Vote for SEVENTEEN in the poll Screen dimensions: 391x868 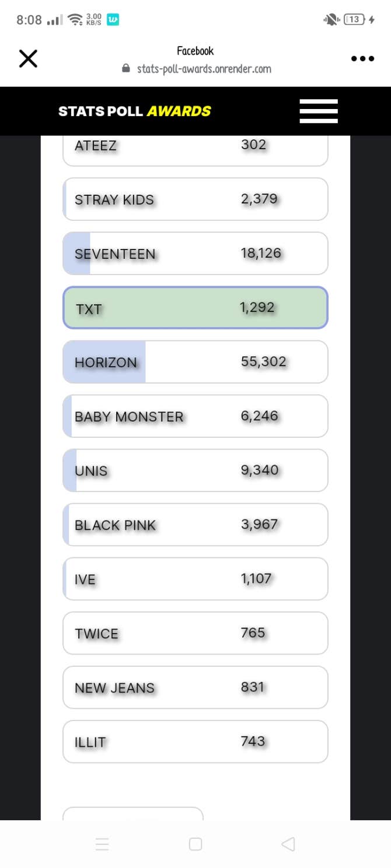click(x=195, y=254)
